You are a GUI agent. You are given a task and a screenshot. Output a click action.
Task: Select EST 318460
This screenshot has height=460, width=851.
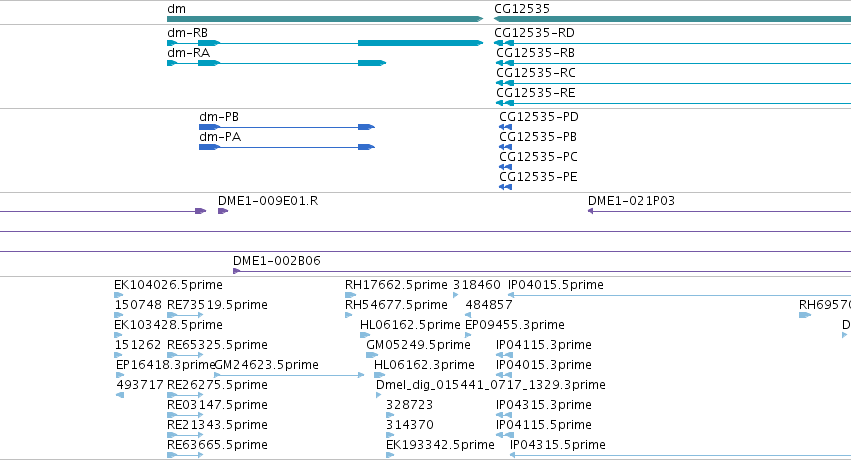477,285
